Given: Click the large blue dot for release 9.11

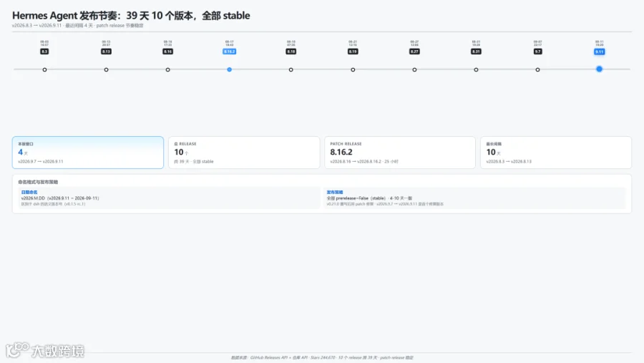Looking at the screenshot, I should click(599, 69).
